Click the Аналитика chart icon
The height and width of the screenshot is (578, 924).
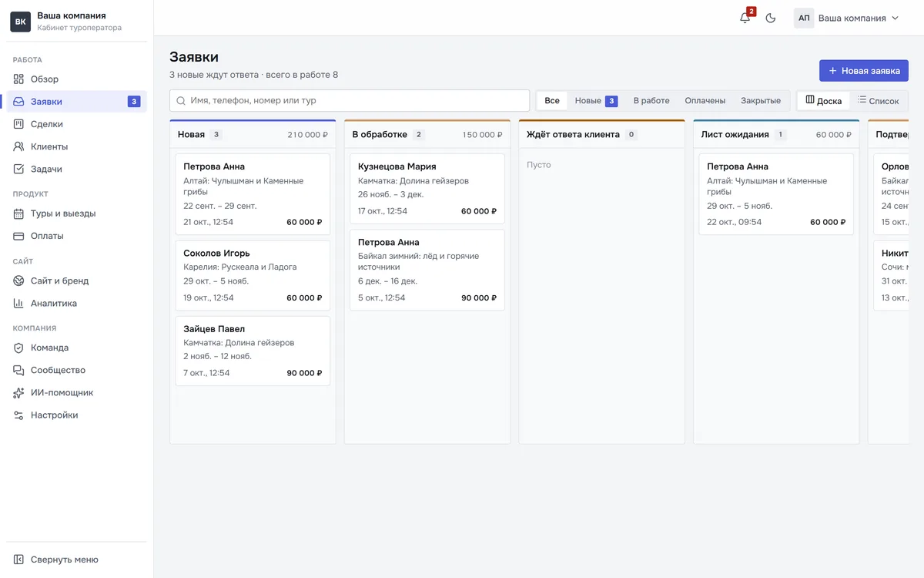[19, 303]
